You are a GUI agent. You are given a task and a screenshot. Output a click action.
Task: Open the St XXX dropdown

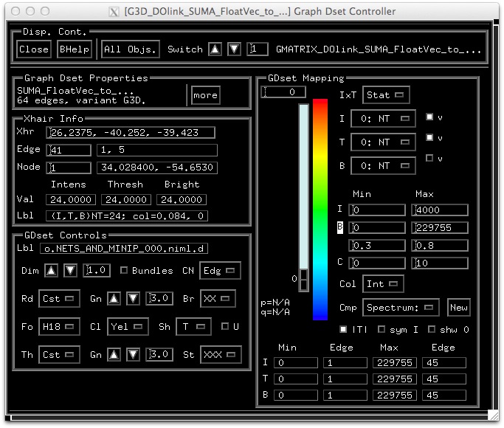[x=221, y=355]
